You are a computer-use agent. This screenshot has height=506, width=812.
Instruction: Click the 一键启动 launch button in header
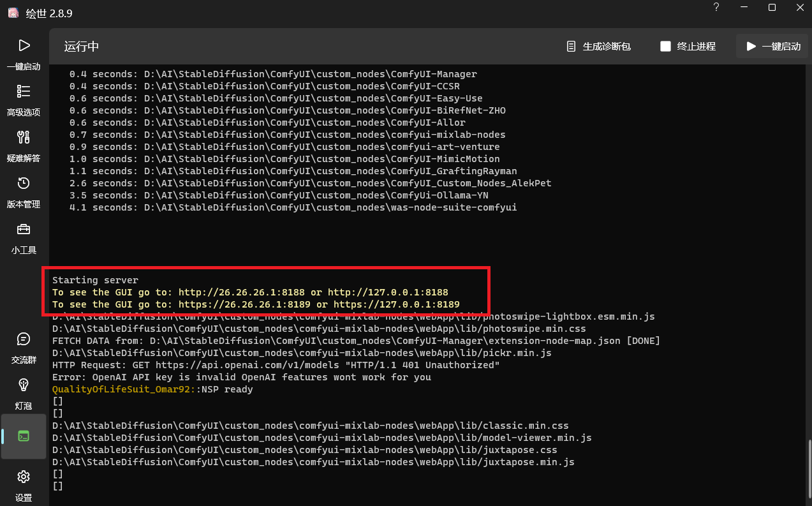(773, 47)
